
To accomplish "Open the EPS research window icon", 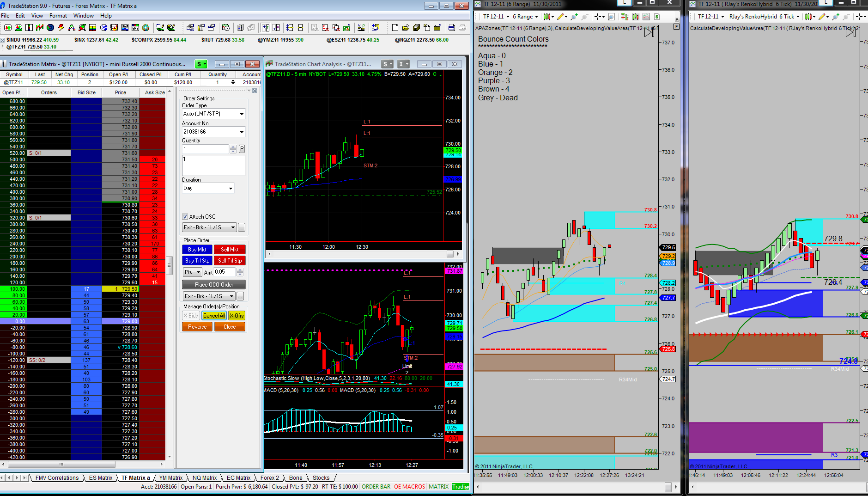I will 135,28.
